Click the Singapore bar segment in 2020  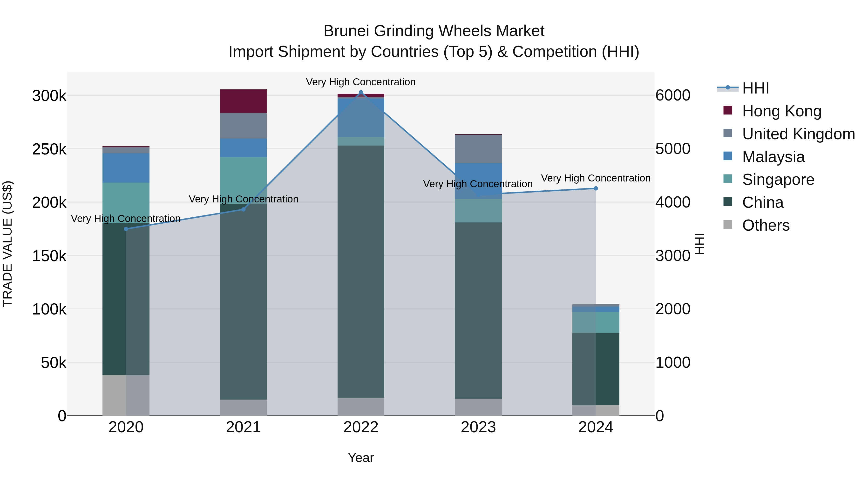tap(126, 203)
